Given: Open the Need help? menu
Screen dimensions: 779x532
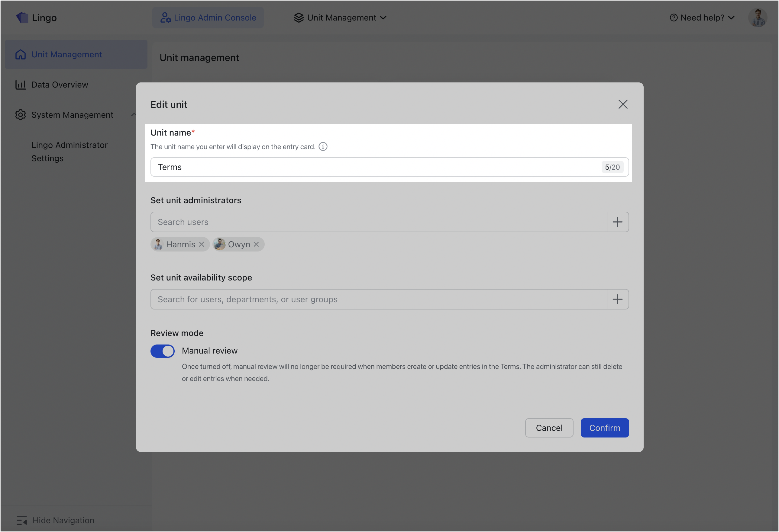Looking at the screenshot, I should pos(702,18).
